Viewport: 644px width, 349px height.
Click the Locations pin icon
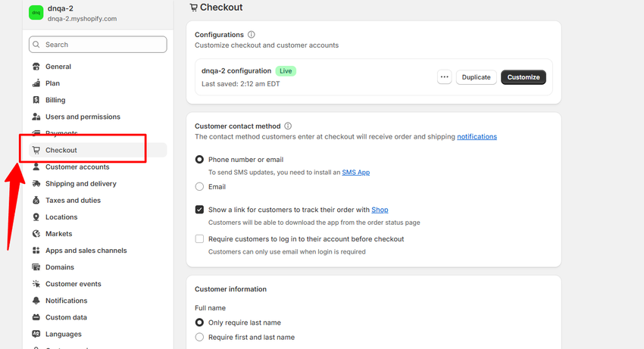36,217
